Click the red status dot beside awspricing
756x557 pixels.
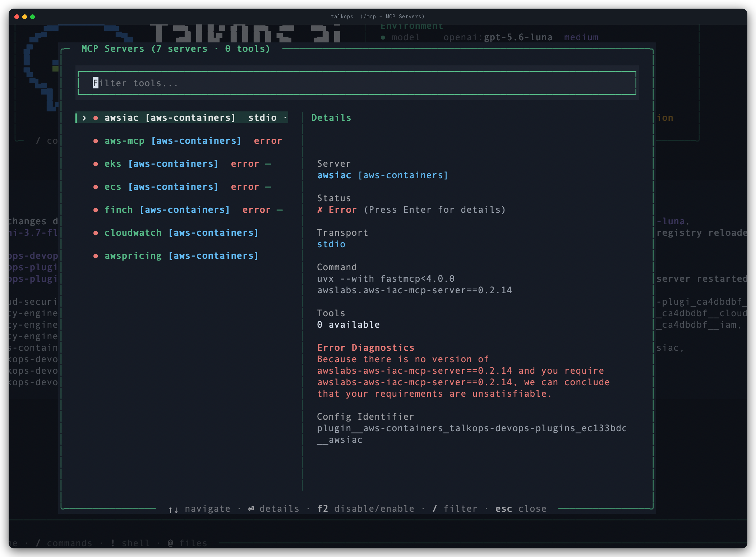pos(96,256)
